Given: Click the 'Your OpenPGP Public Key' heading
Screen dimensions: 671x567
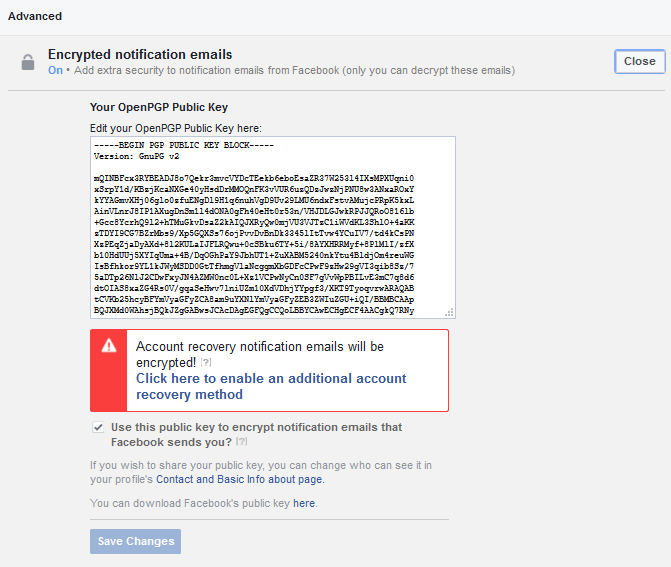Looking at the screenshot, I should (x=159, y=107).
